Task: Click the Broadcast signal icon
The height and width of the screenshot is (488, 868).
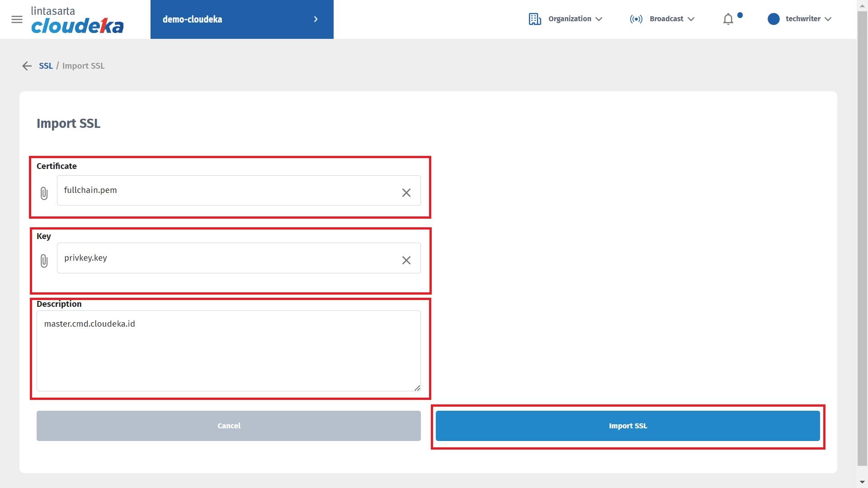Action: pos(636,19)
